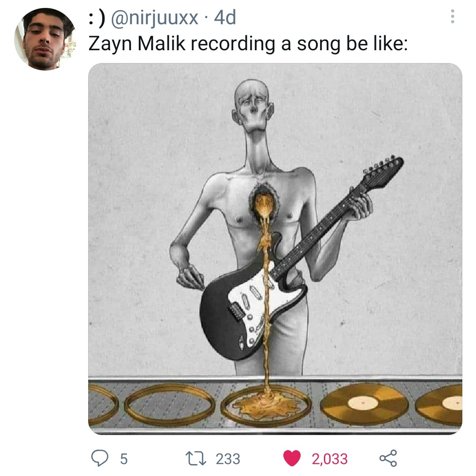The height and width of the screenshot is (476, 476).
Task: Open the @nirjuuxx profile handle
Action: point(155,18)
